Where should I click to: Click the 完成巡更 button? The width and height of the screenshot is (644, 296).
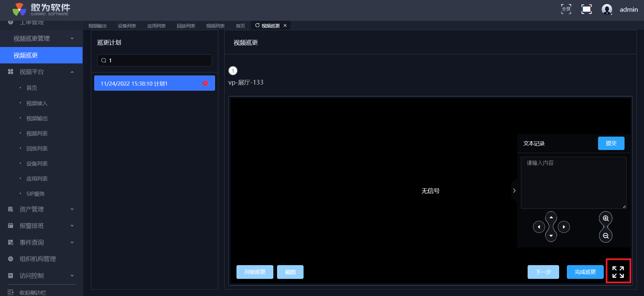[585, 272]
